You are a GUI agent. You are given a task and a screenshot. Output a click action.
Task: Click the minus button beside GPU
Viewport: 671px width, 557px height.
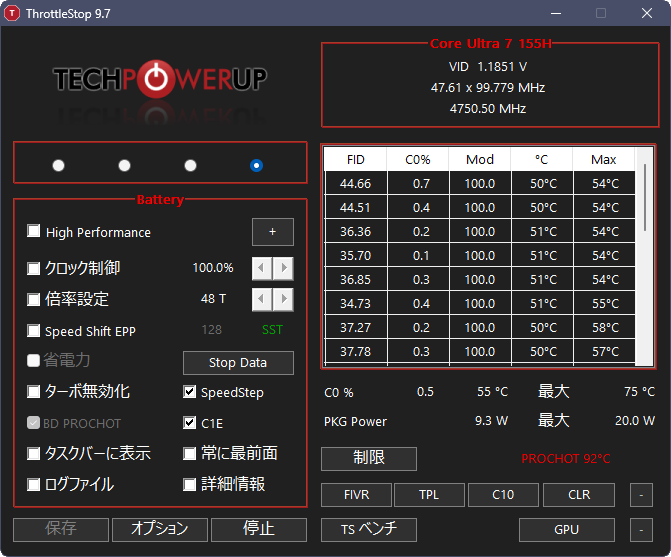641,530
